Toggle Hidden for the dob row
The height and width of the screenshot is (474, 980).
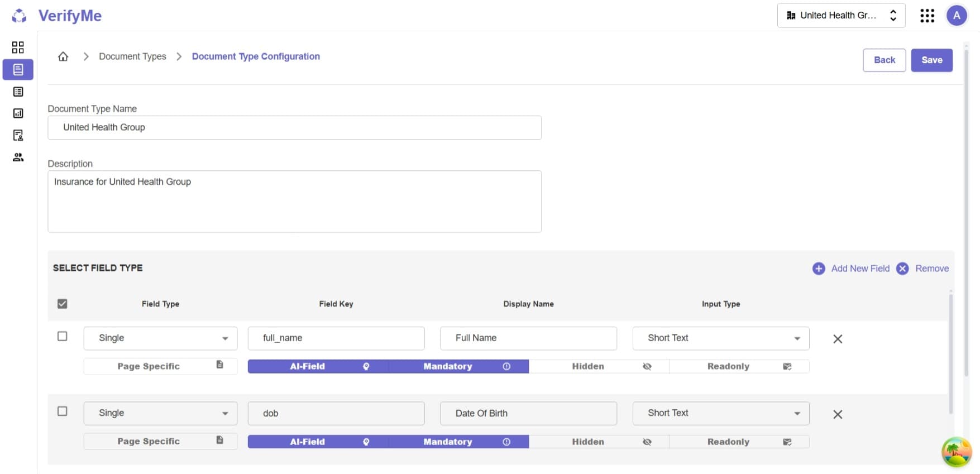point(599,442)
